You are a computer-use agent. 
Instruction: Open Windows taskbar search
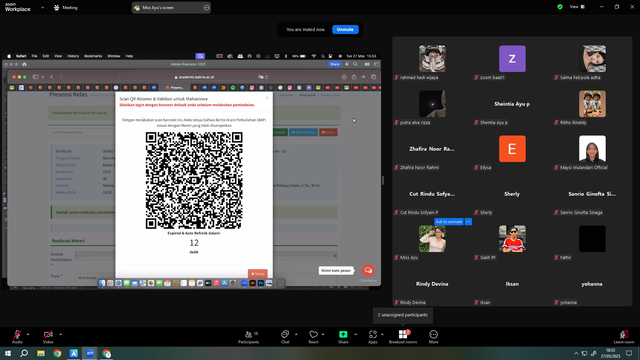(24, 353)
